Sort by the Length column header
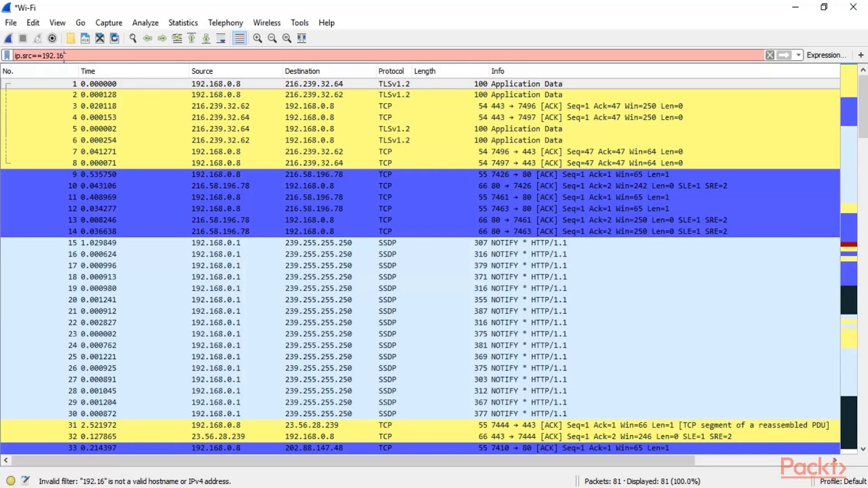 pyautogui.click(x=450, y=71)
